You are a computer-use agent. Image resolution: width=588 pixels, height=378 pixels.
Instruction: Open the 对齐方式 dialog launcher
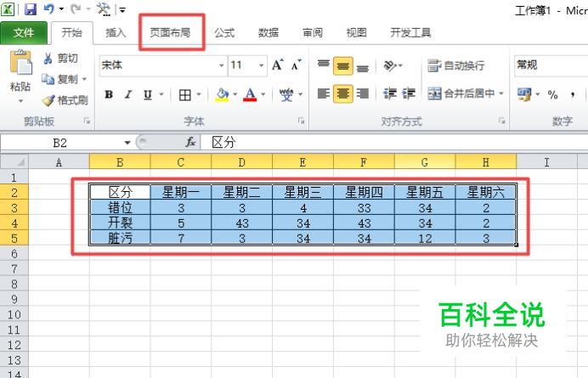tap(501, 121)
